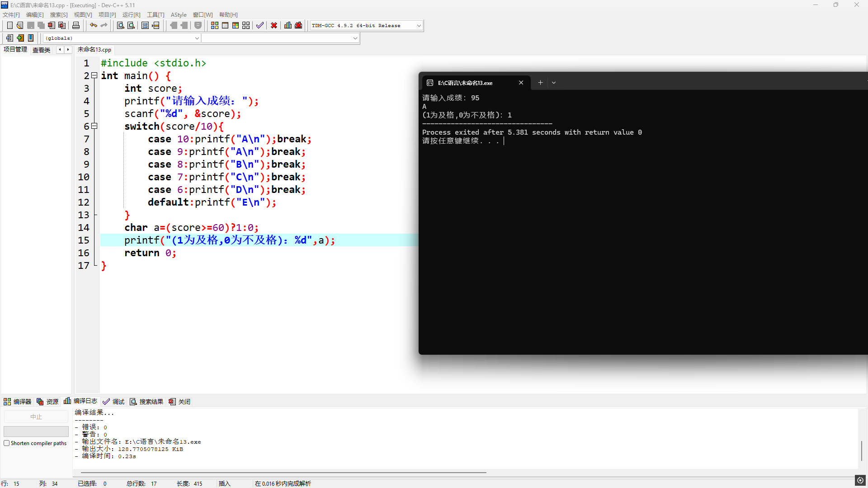
Task: Click the Profile analysis bar chart icon
Action: (x=288, y=25)
